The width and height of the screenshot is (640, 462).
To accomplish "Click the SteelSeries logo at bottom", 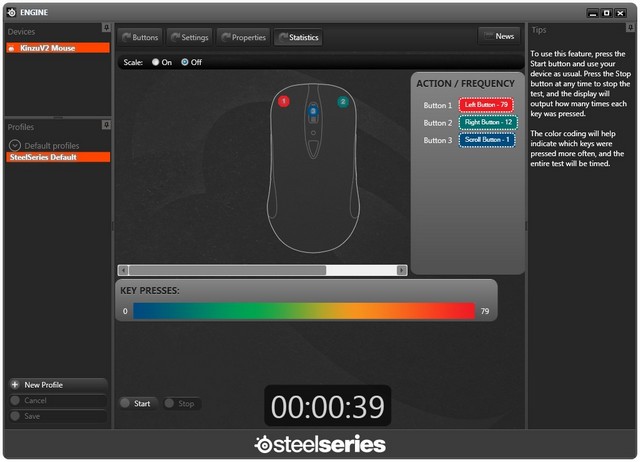I will (320, 444).
